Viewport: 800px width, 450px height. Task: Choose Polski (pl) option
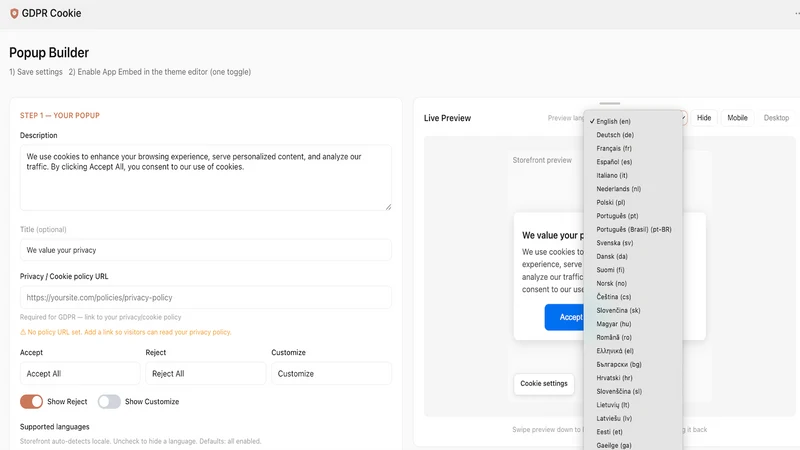click(633, 203)
